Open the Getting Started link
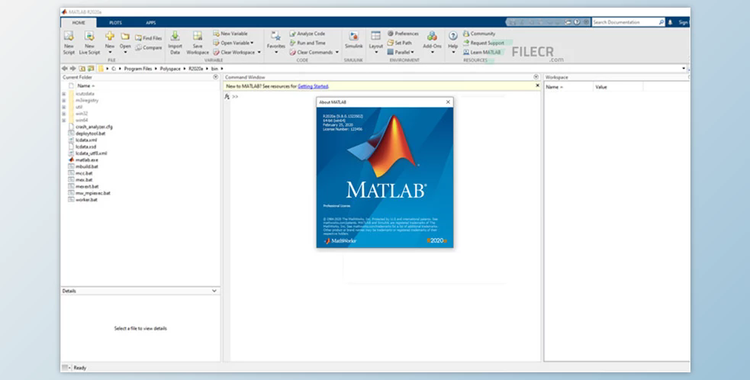This screenshot has width=750, height=380. pyautogui.click(x=313, y=87)
